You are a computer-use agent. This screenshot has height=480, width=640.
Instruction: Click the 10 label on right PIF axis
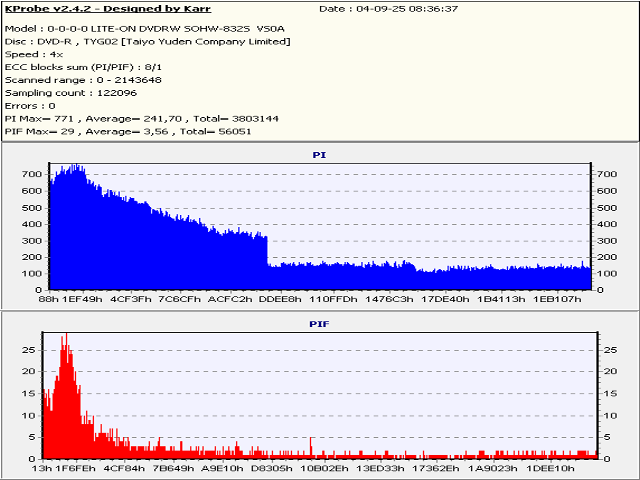click(610, 416)
